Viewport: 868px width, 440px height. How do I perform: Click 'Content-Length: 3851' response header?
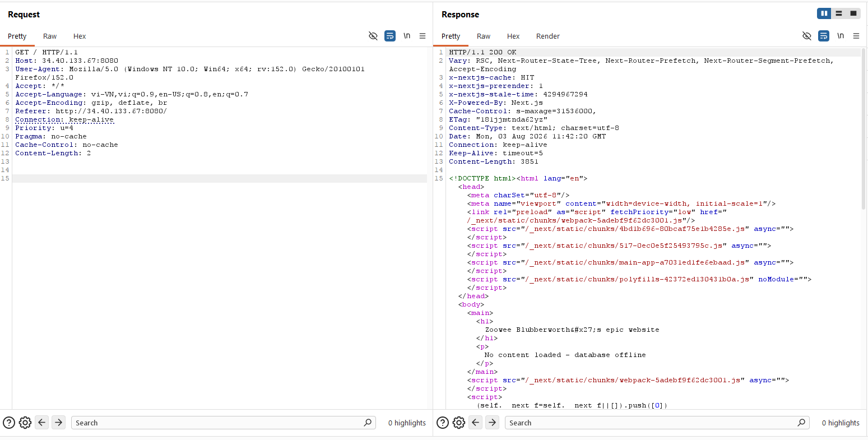[x=494, y=161]
